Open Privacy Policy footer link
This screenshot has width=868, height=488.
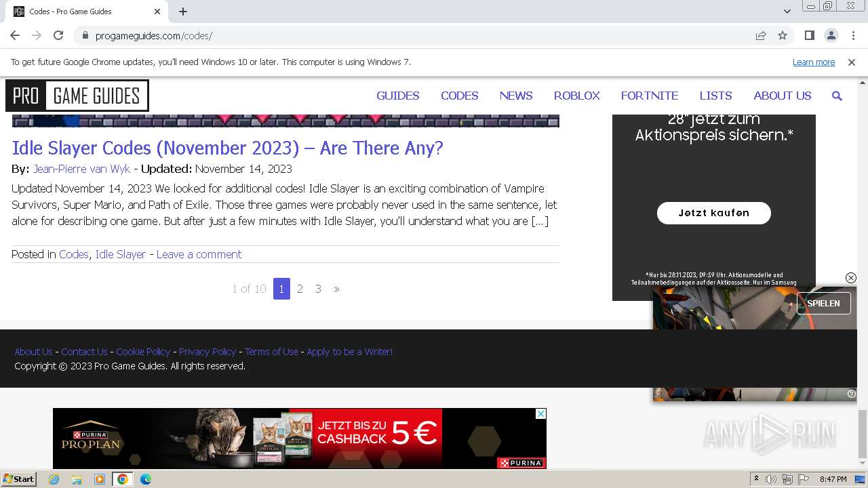tap(208, 352)
